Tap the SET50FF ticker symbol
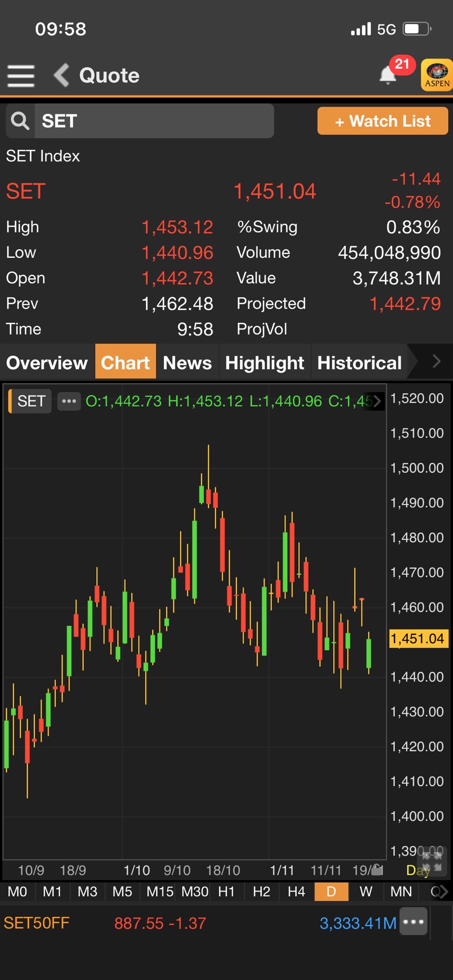 [x=36, y=923]
